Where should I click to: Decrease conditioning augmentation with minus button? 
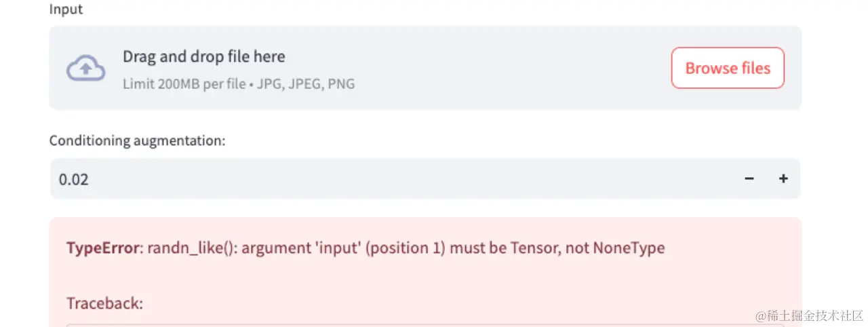coord(749,178)
